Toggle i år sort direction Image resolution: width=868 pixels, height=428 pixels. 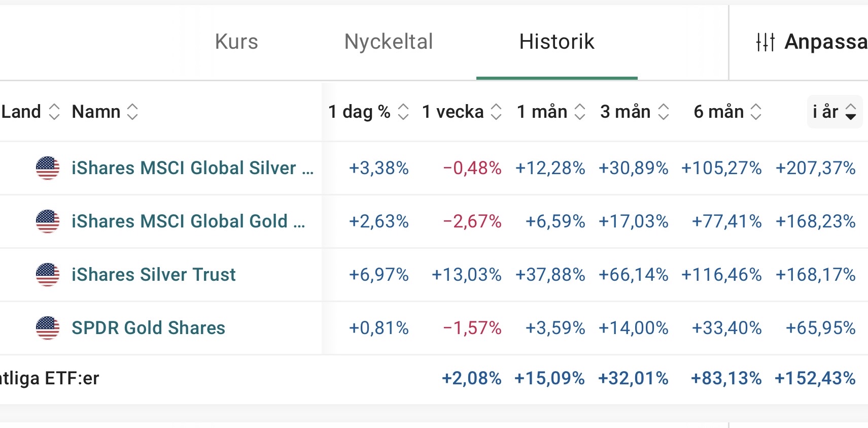(x=851, y=112)
